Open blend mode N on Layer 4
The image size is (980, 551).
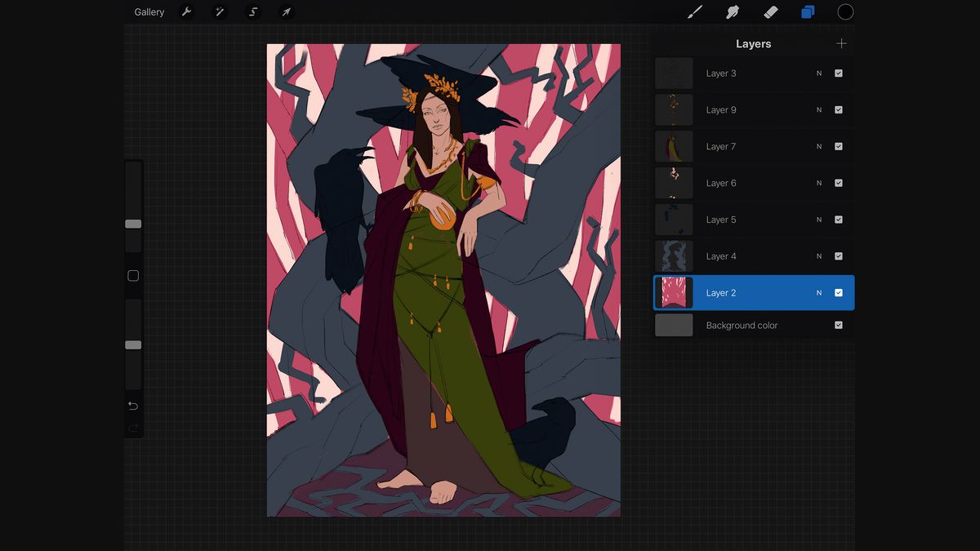[818, 256]
